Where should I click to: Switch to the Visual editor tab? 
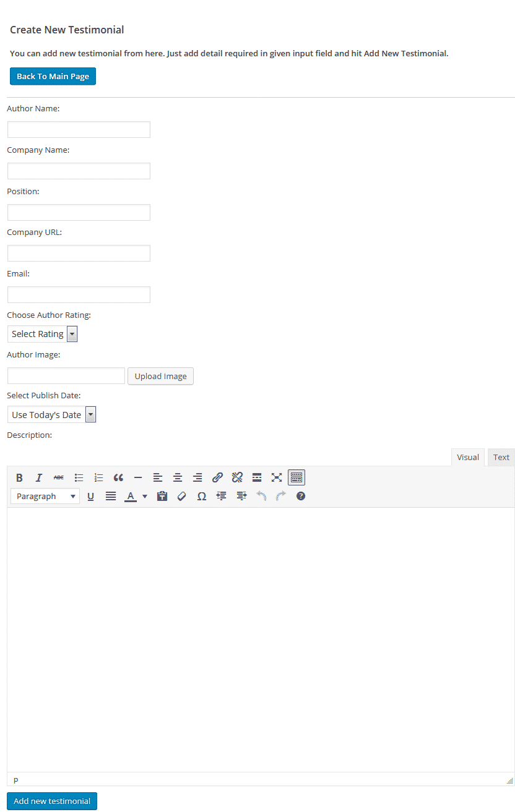point(468,457)
